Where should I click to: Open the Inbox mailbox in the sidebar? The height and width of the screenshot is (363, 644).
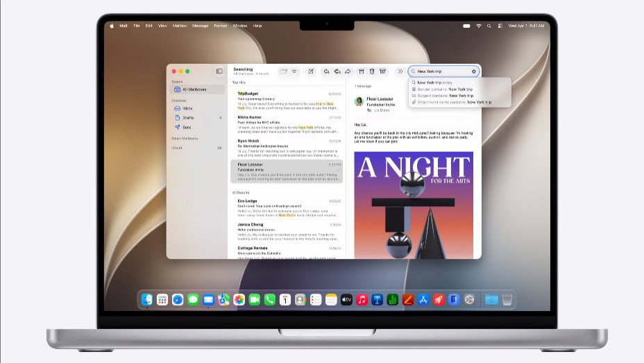click(x=198, y=108)
